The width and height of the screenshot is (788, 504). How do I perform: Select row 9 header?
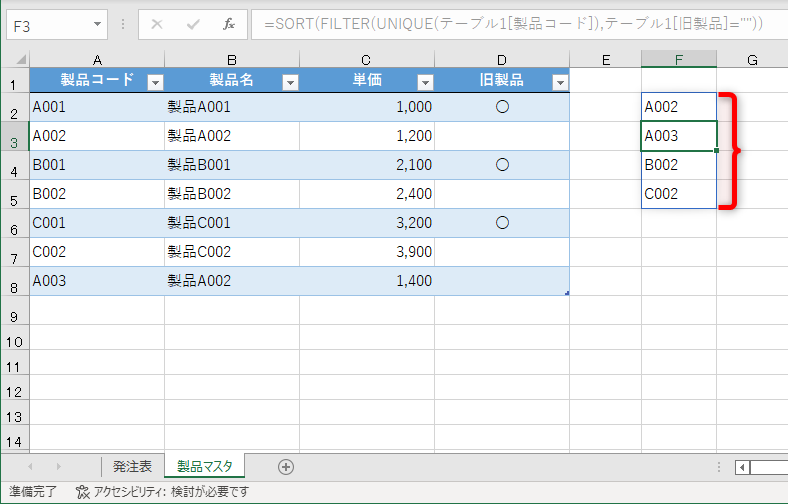tap(15, 310)
